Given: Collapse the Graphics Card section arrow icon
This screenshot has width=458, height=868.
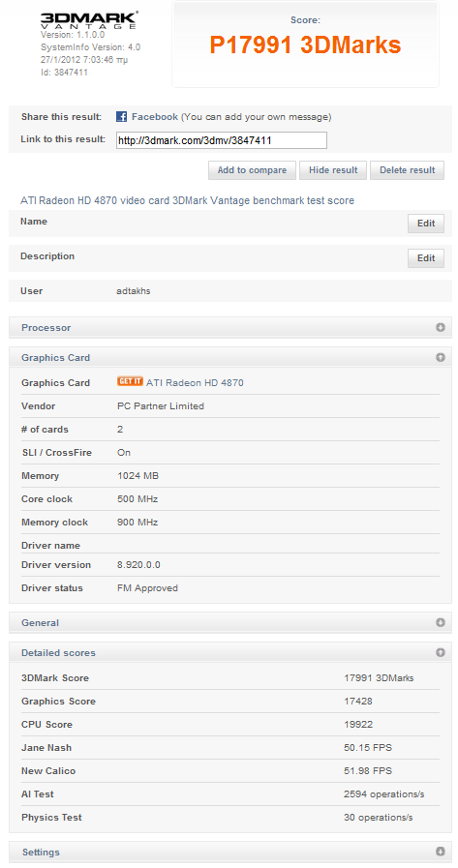Looking at the screenshot, I should click(x=441, y=357).
